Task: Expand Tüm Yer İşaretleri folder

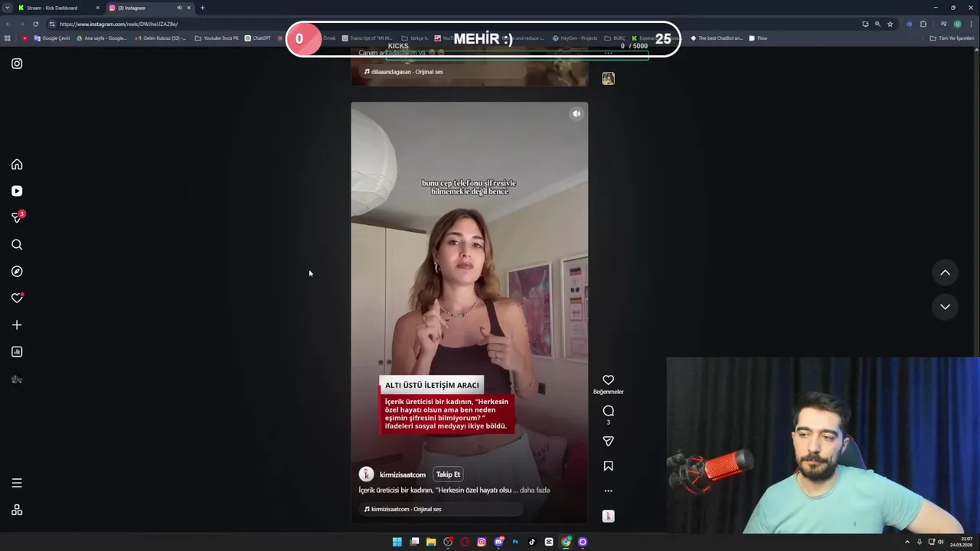Action: pyautogui.click(x=952, y=38)
